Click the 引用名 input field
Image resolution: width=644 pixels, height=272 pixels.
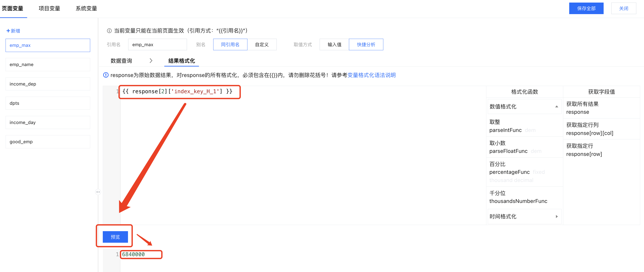[157, 44]
